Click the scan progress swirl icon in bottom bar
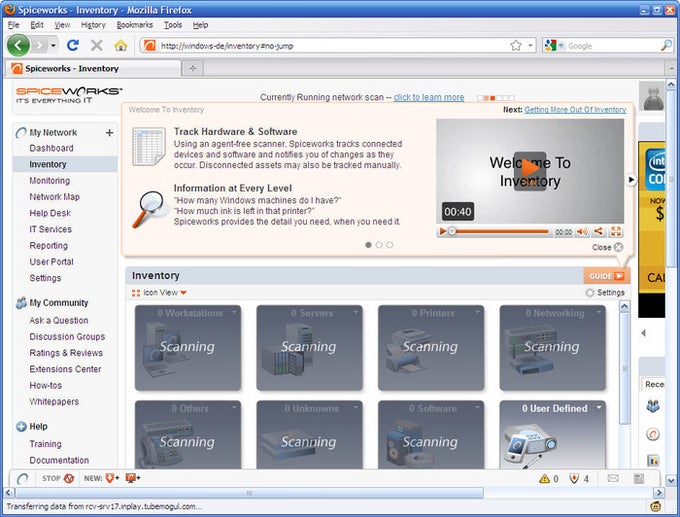This screenshot has width=680, height=517. point(23,479)
